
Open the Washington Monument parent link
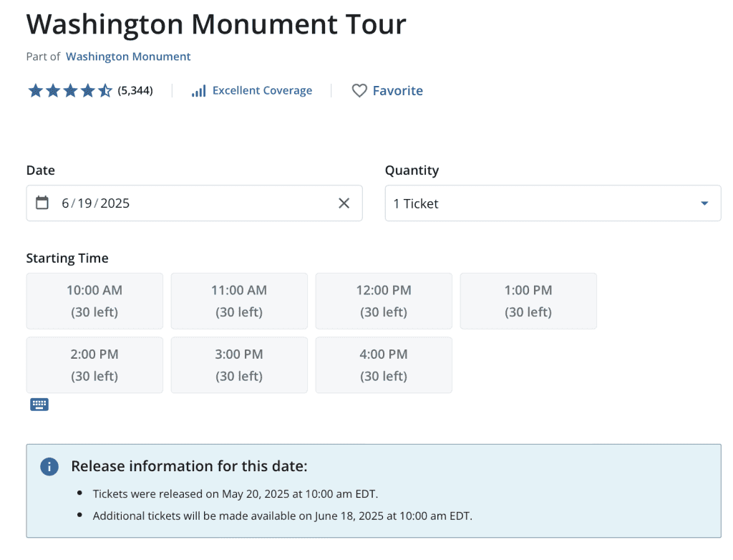pos(128,57)
